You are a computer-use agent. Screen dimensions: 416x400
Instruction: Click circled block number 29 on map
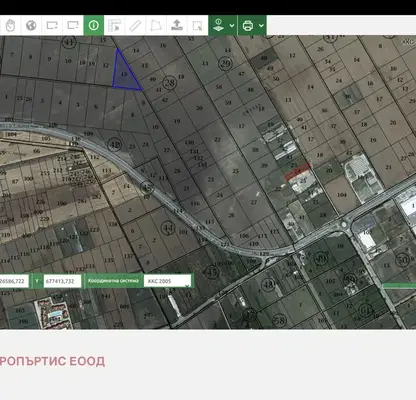[x=226, y=63]
